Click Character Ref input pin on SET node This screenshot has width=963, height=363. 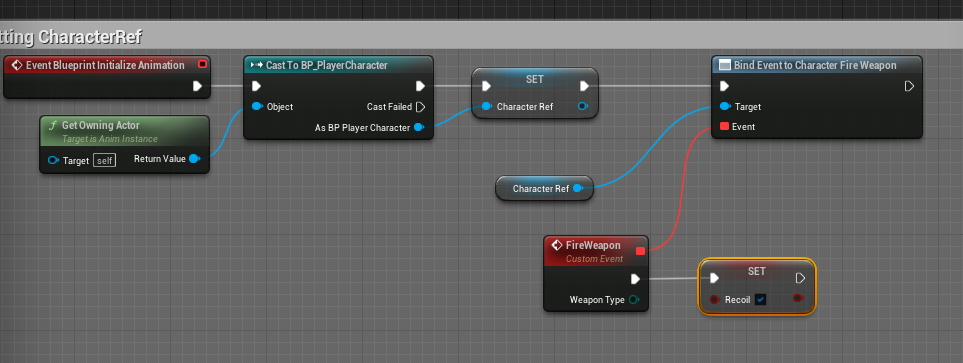click(487, 106)
